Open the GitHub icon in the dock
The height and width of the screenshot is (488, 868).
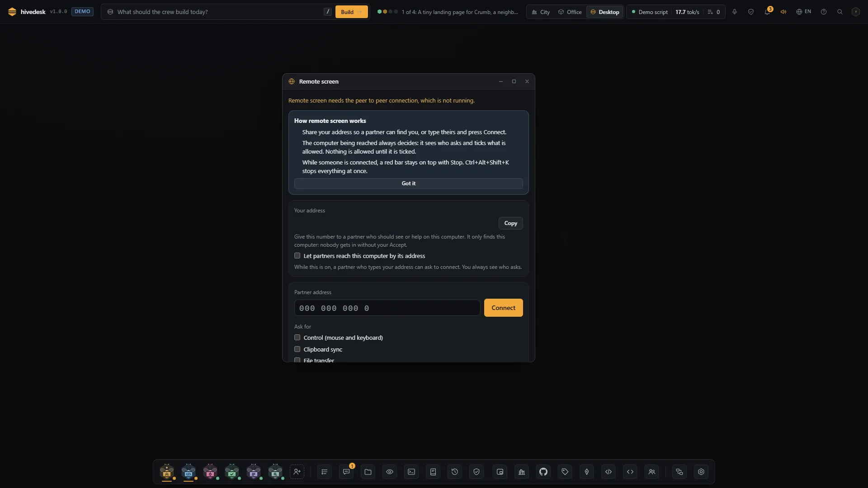543,472
